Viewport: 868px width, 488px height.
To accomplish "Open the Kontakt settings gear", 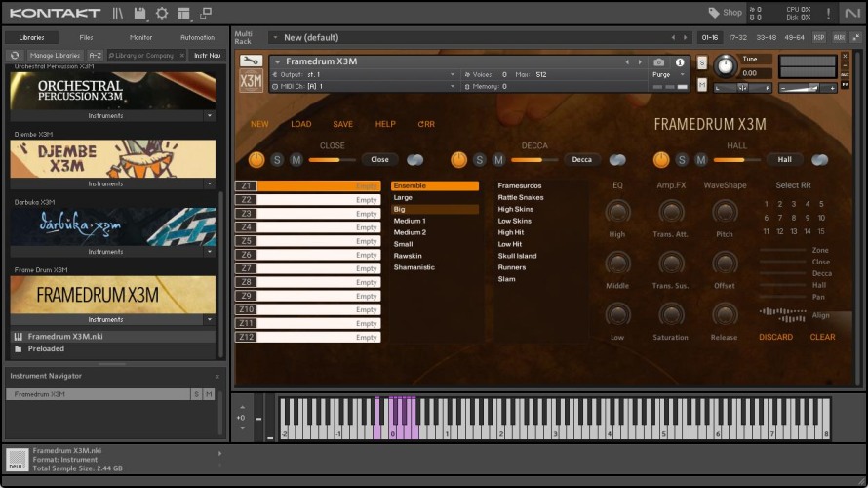I will [x=162, y=13].
